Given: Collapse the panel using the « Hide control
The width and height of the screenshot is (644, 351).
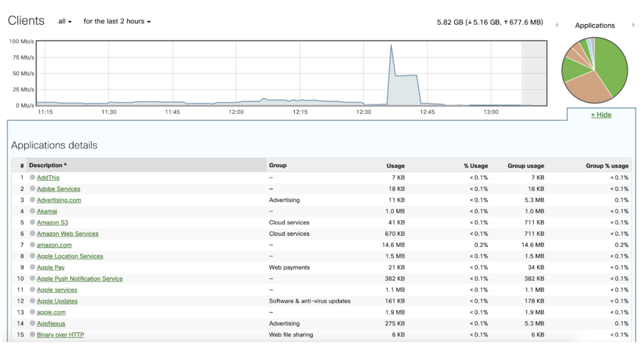Looking at the screenshot, I should pos(601,114).
